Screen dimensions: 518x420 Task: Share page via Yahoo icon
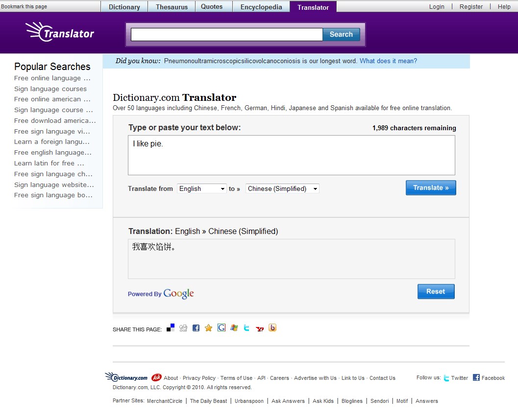tap(260, 328)
